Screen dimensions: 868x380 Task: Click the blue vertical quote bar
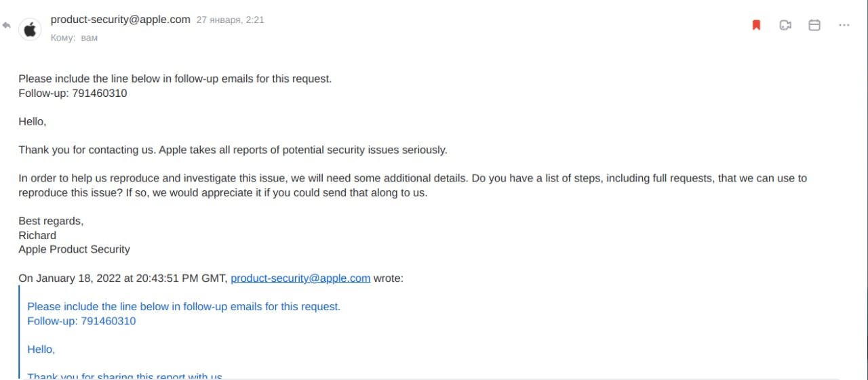click(20, 332)
